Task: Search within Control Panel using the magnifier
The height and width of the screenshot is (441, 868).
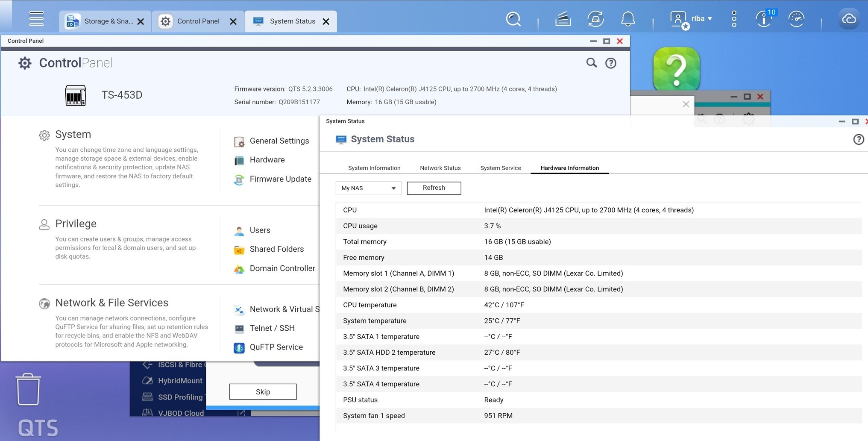Action: tap(591, 63)
